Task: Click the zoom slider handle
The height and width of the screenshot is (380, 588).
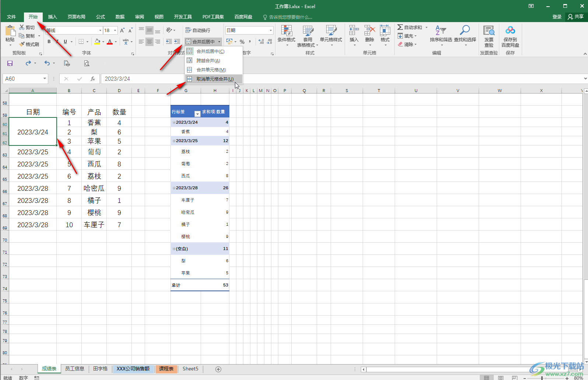Action: tap(542, 378)
